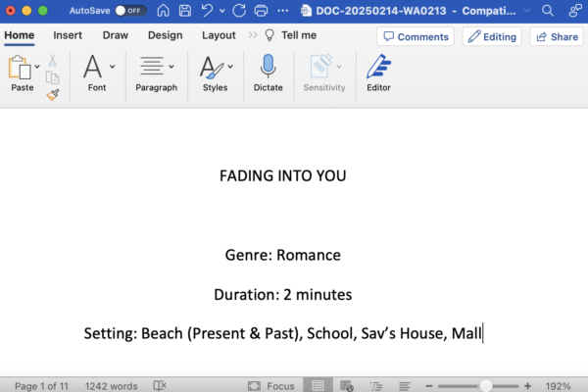
Task: Click the Setting: Beach line text
Action: pyautogui.click(x=283, y=333)
